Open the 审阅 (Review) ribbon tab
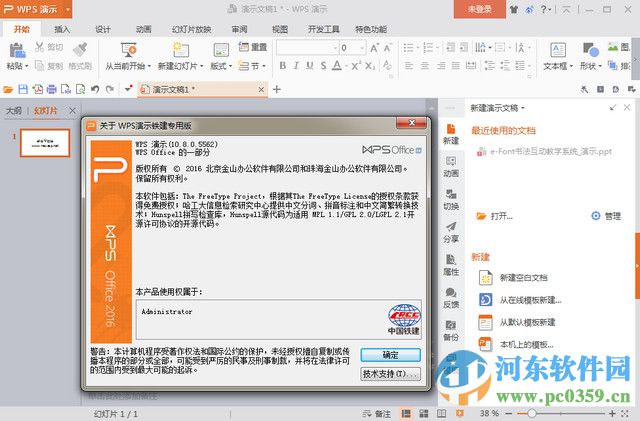This screenshot has width=640, height=421. coord(239,29)
